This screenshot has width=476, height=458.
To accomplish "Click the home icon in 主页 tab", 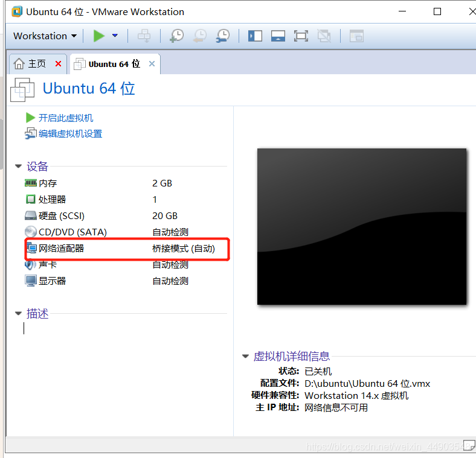I will pyautogui.click(x=19, y=64).
